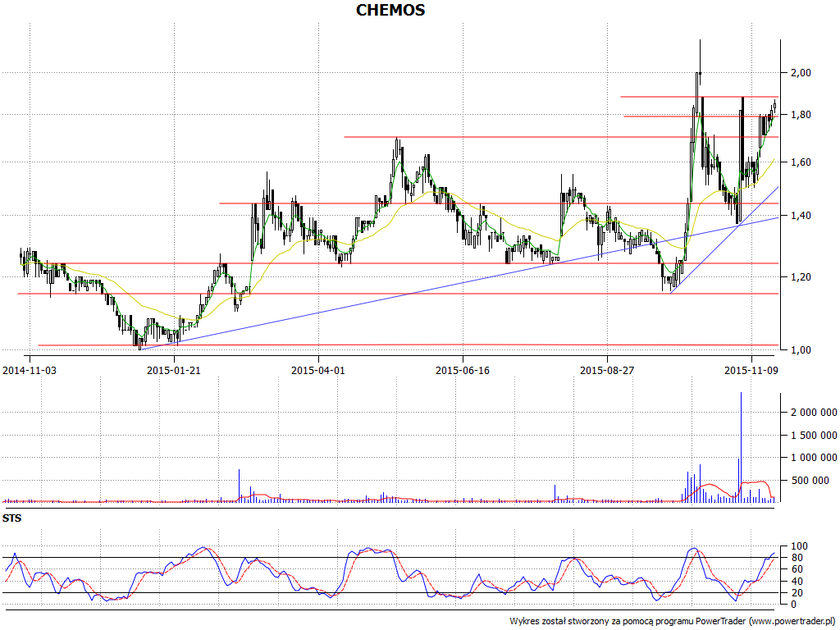
Task: Click the STS indicator label
Action: tap(11, 518)
